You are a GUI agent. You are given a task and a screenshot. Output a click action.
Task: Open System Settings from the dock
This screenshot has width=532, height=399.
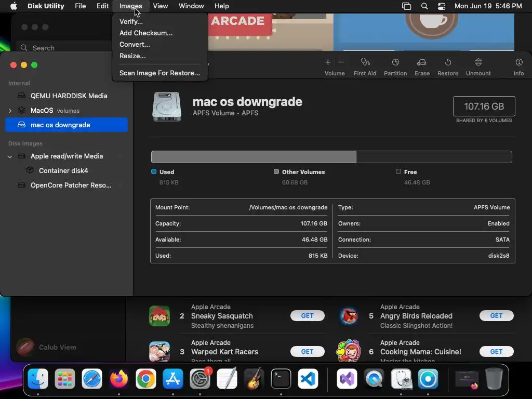point(200,378)
